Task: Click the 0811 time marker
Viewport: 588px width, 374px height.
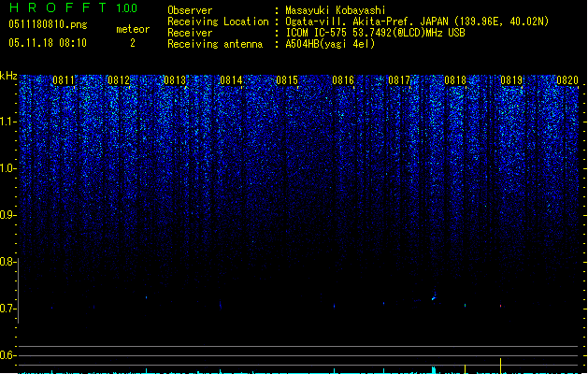Action: 64,80
